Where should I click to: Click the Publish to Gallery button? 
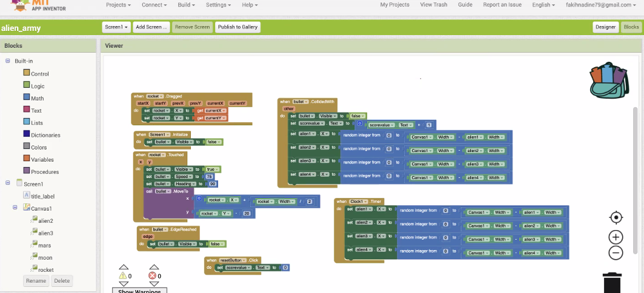(237, 27)
